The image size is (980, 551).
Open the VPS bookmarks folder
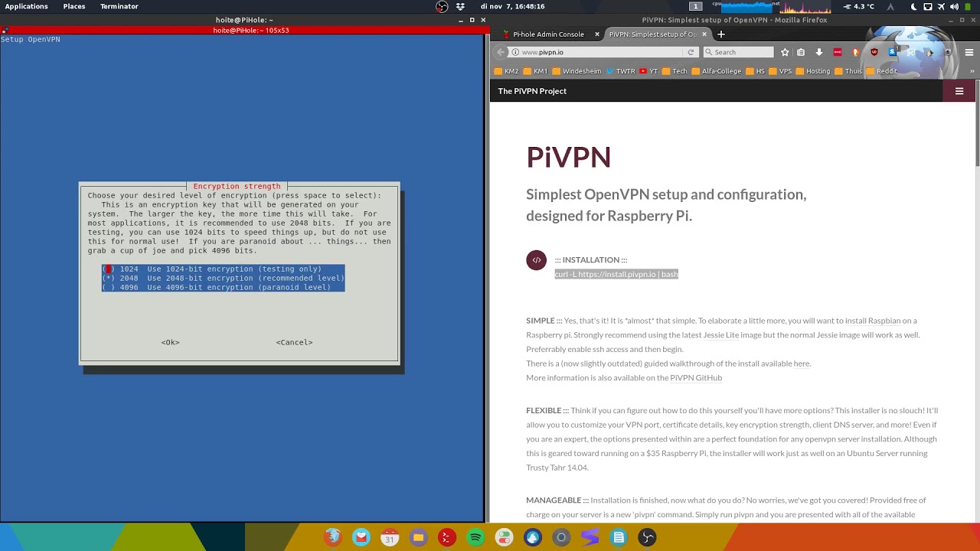coord(780,71)
